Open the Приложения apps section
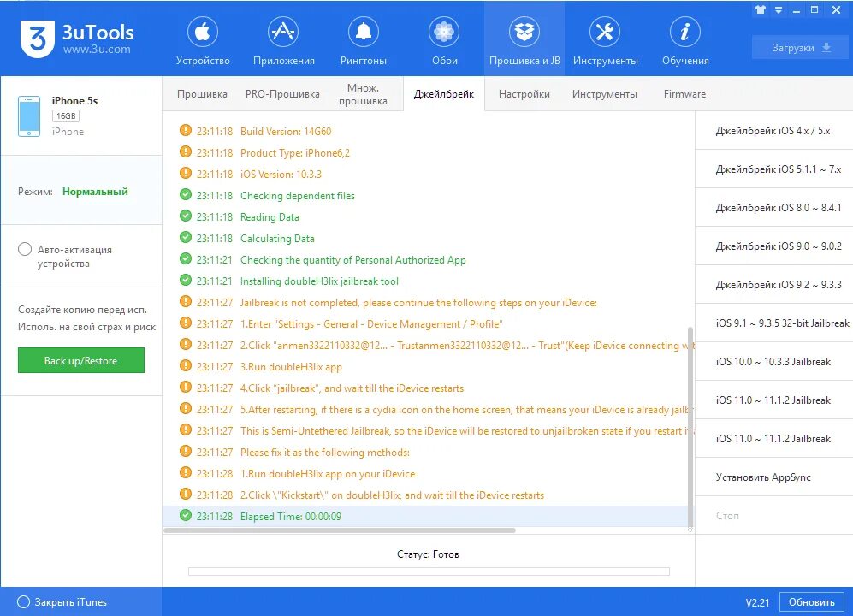The image size is (853, 616). [x=283, y=41]
